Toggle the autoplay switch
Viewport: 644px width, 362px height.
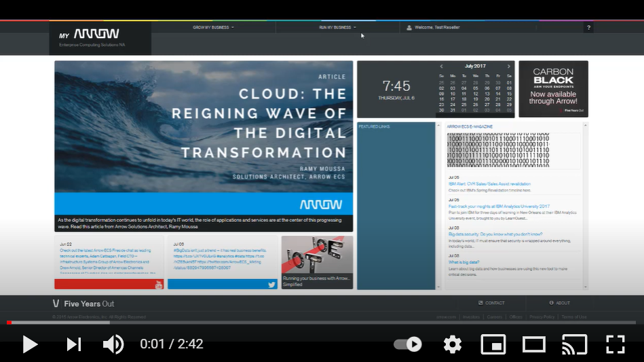408,344
